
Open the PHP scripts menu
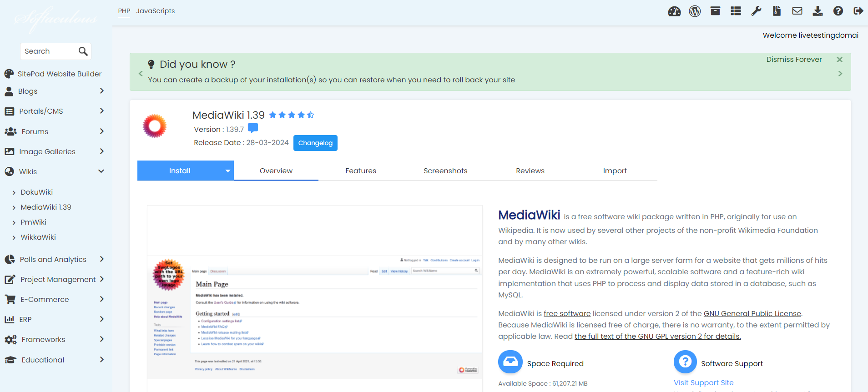(x=124, y=11)
